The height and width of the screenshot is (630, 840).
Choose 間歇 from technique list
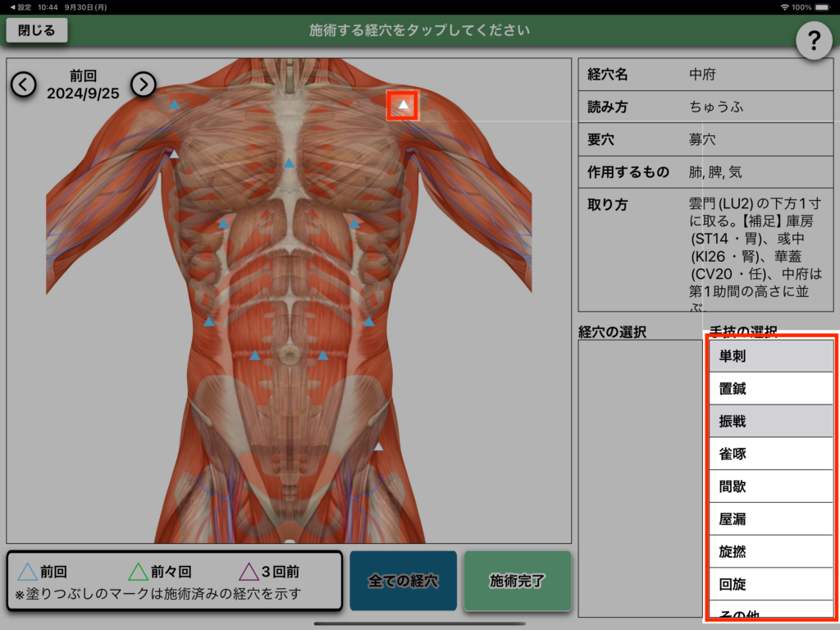[770, 486]
